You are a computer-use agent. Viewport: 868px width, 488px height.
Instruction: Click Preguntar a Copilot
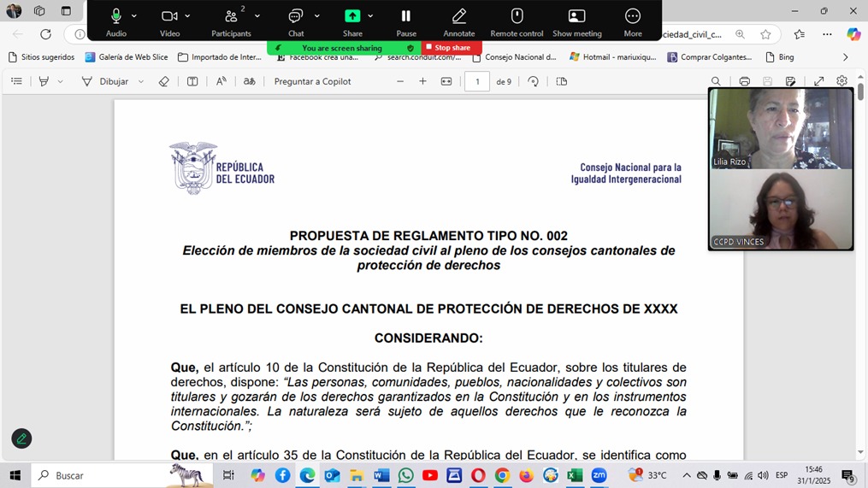pyautogui.click(x=312, y=81)
